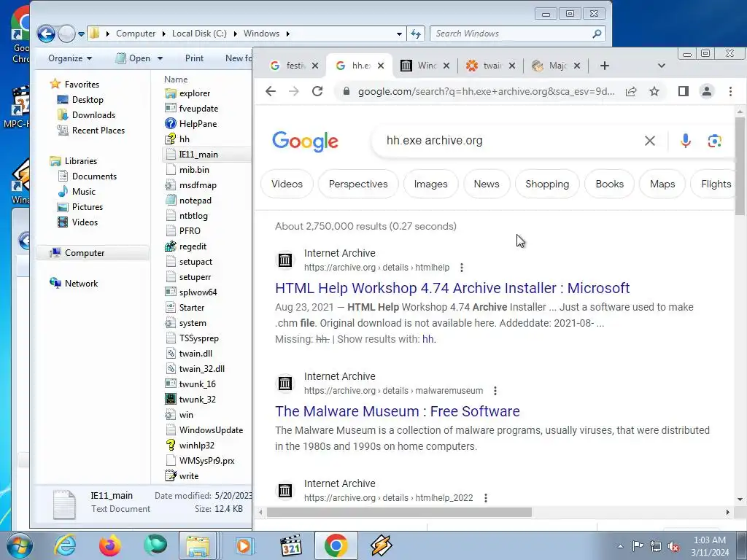747x560 pixels.
Task: Open the Explorer address bar history dropdown
Action: [399, 34]
